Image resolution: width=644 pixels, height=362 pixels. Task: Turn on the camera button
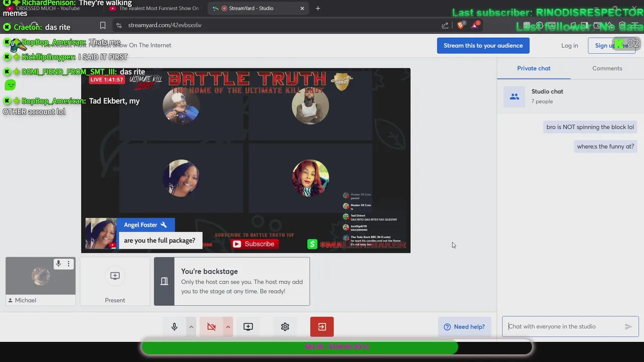pyautogui.click(x=211, y=327)
